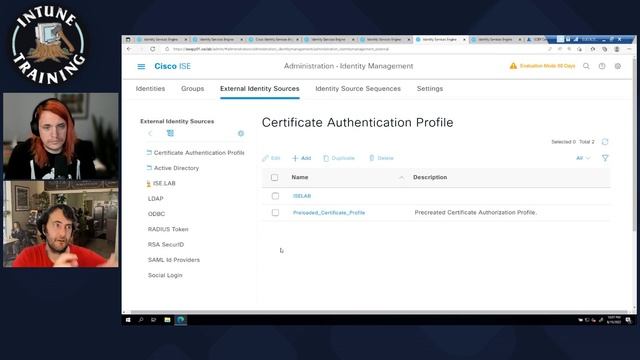Click the back arrow in External Identity Sources pane
The image size is (640, 360).
pos(150,133)
